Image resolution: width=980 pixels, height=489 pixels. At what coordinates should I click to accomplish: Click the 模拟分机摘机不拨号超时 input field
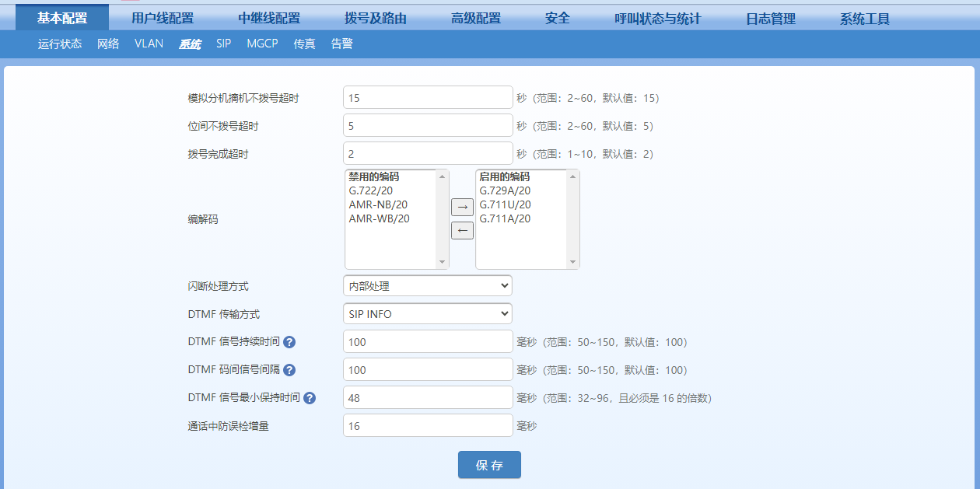[427, 98]
